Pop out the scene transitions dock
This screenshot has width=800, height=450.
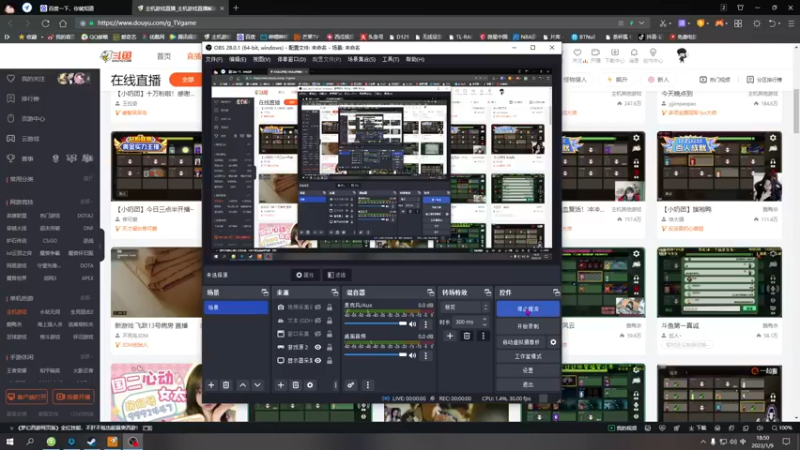(488, 292)
